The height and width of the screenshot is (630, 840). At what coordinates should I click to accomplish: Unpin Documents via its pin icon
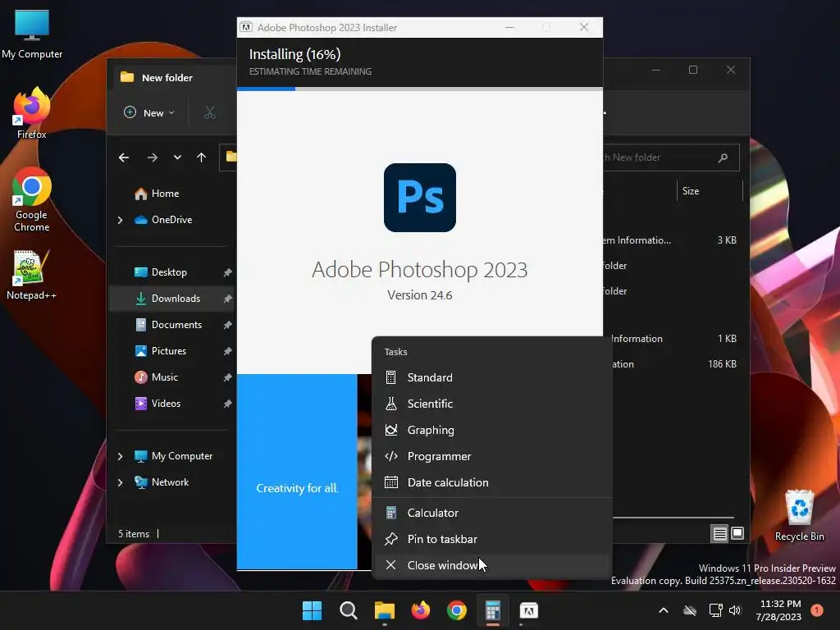tap(227, 325)
